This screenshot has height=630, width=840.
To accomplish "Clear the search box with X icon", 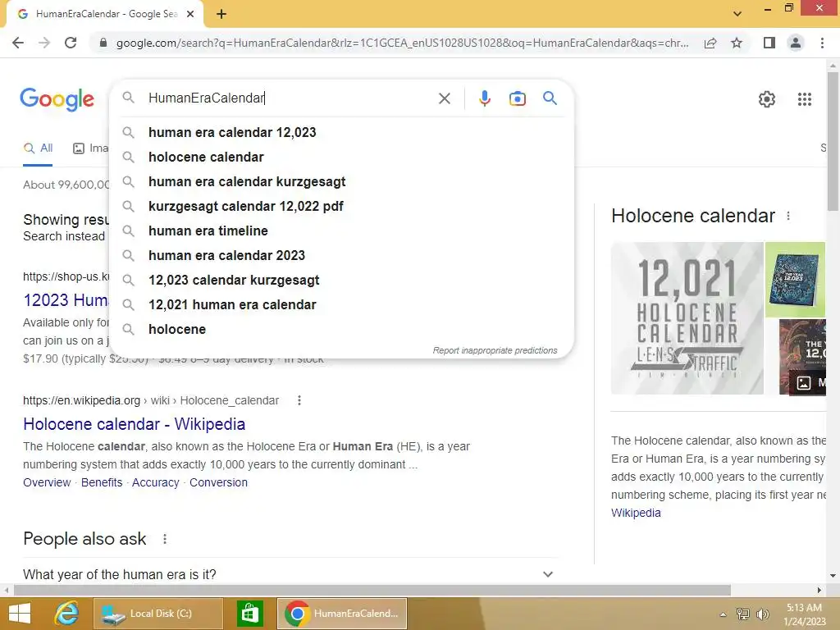I will pos(444,98).
